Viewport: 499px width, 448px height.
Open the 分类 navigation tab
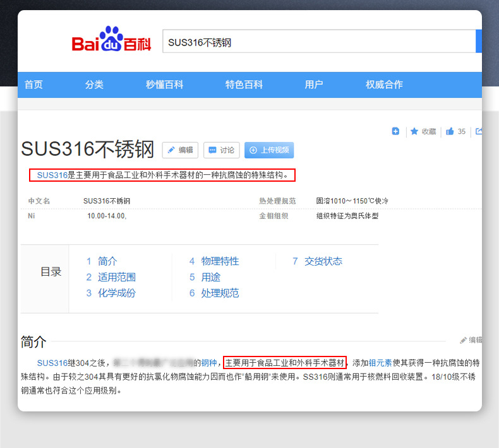(x=94, y=85)
